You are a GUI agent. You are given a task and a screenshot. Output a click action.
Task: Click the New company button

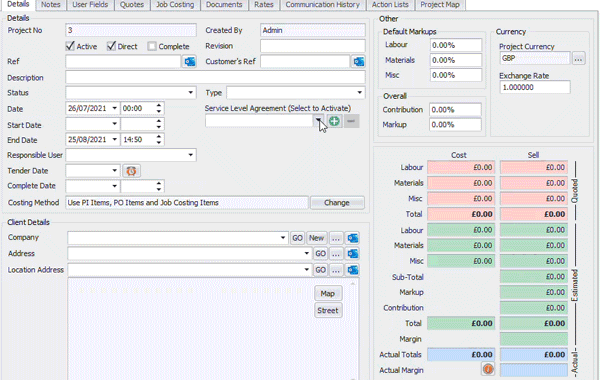pos(316,238)
